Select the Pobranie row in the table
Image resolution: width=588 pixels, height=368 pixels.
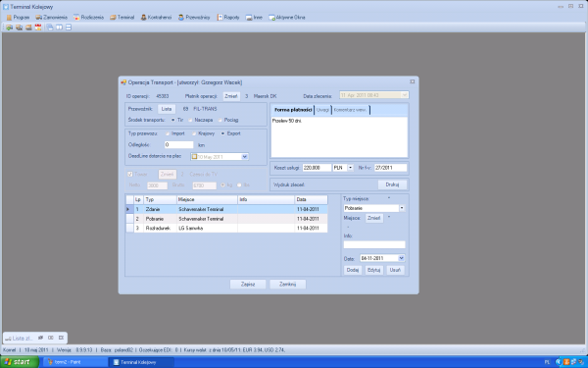[x=227, y=219]
